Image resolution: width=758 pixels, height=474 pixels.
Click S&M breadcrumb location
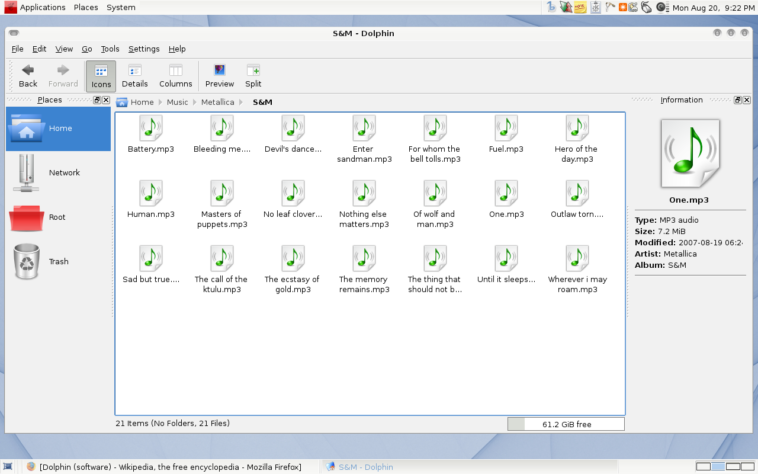click(x=262, y=102)
